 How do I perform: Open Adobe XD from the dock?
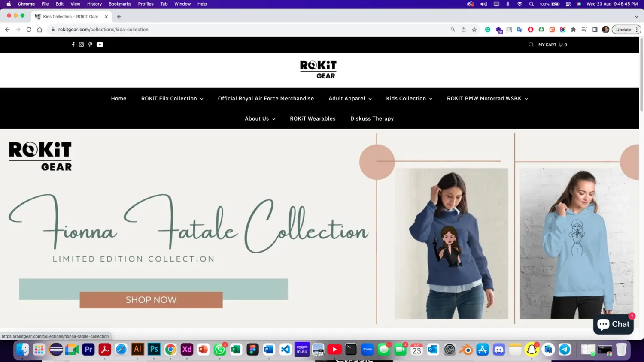coord(187,350)
